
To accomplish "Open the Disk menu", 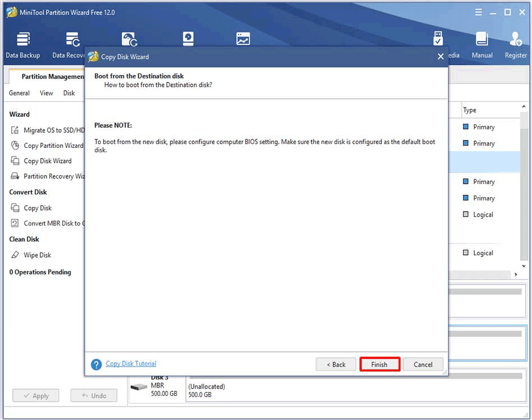I will (x=69, y=93).
